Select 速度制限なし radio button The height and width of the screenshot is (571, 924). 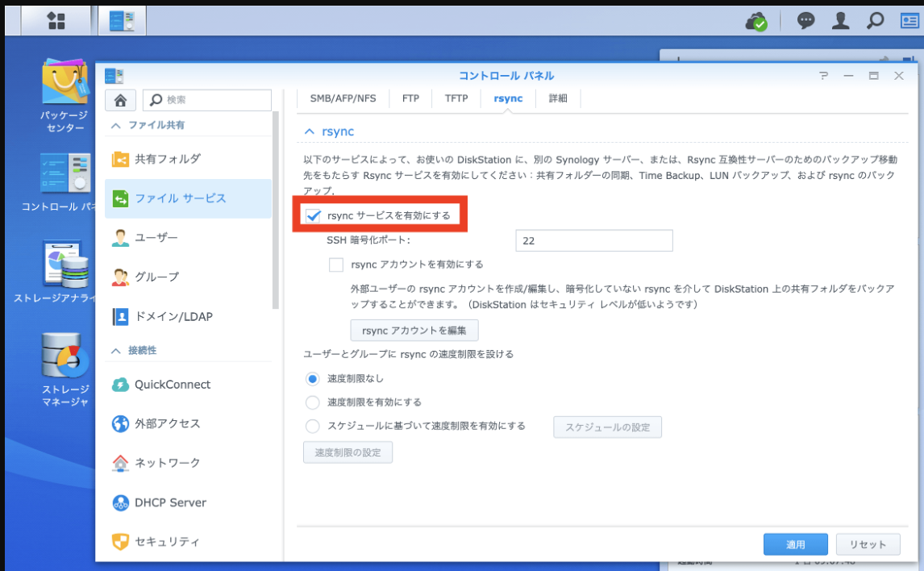pos(312,378)
